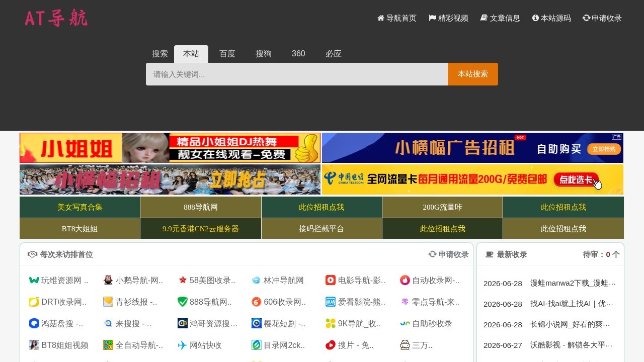Click the AT导航 site logo
This screenshot has width=644, height=362.
(56, 18)
